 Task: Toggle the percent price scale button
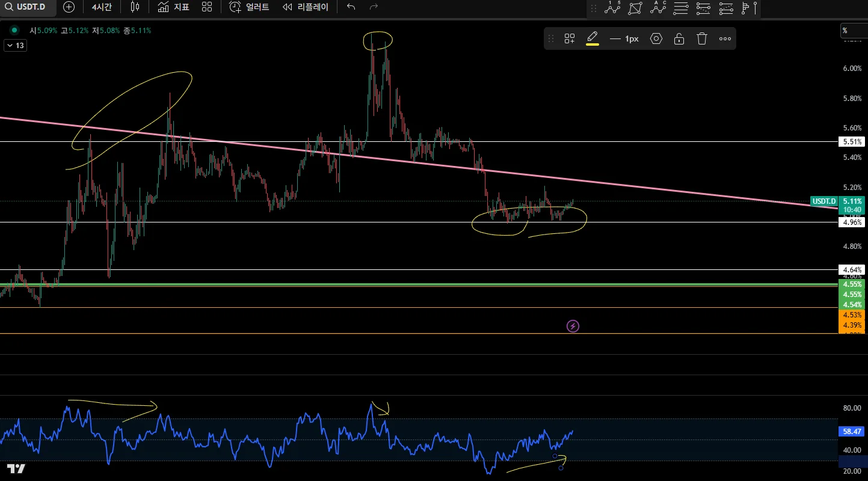(x=854, y=31)
